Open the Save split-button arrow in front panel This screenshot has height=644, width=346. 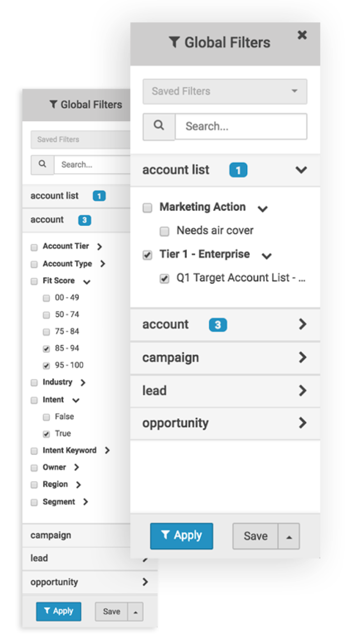tap(289, 536)
